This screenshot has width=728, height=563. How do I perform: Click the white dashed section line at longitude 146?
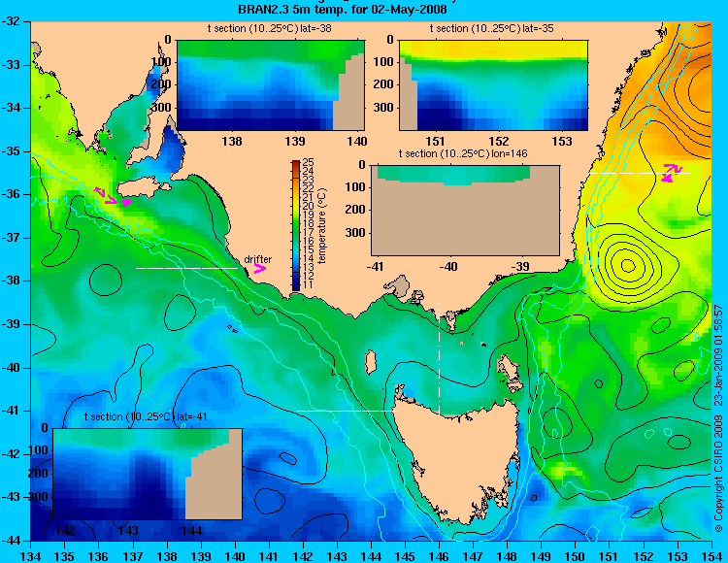click(439, 358)
